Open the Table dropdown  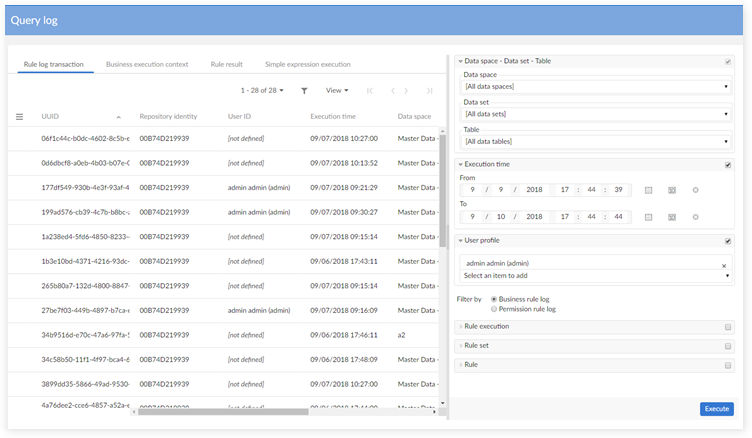[x=596, y=142]
